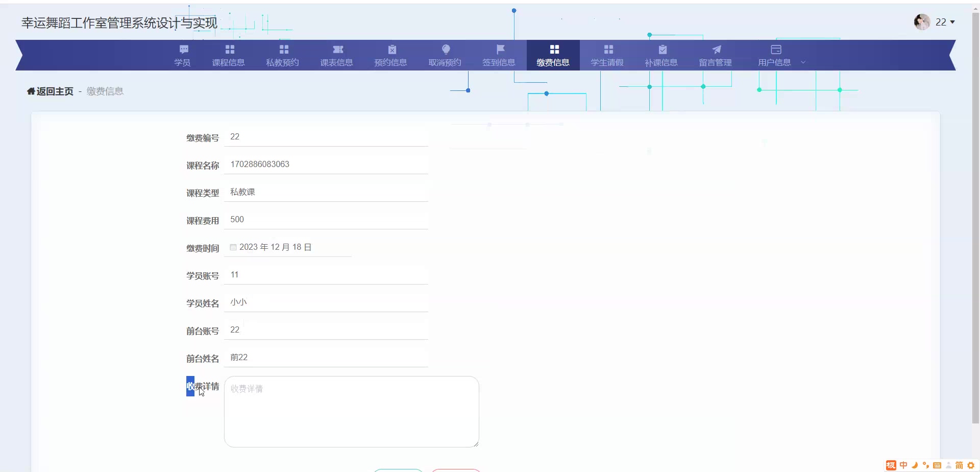Open the 缴费时间 date picker calendar icon
This screenshot has height=472, width=980.
(233, 247)
